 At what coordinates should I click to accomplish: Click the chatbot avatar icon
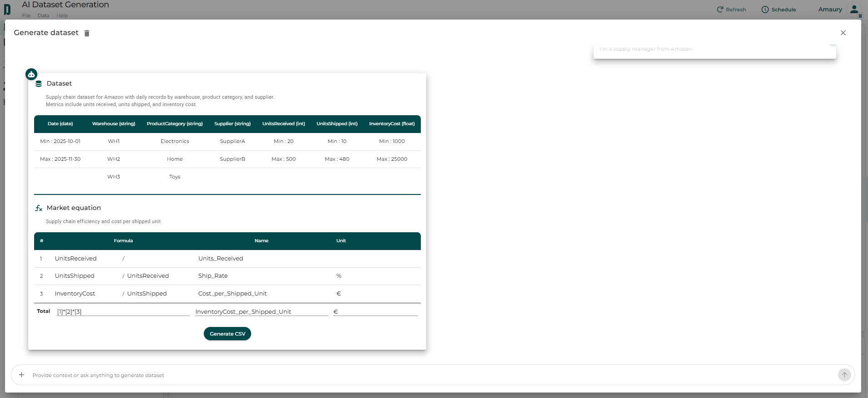31,74
